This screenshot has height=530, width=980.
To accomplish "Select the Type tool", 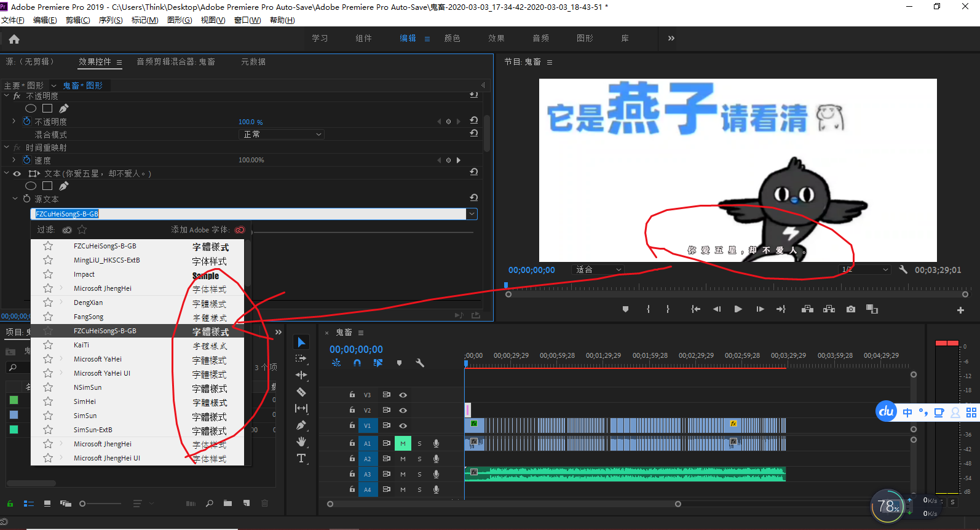I will 301,458.
